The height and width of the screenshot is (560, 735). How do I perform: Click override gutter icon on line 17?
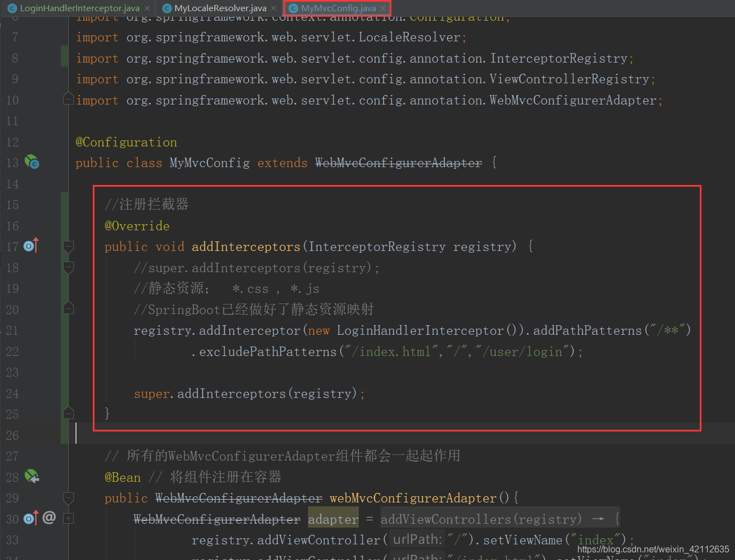[x=31, y=246]
